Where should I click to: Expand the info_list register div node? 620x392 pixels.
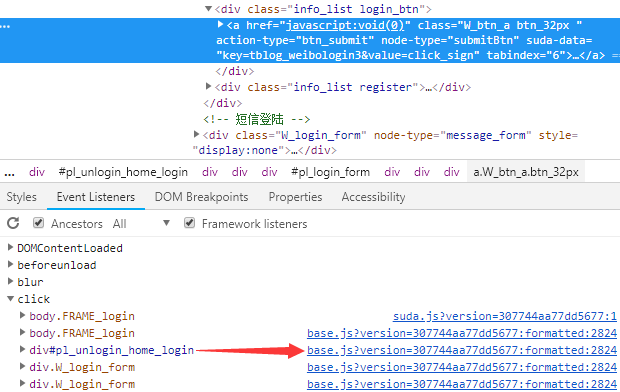208,86
